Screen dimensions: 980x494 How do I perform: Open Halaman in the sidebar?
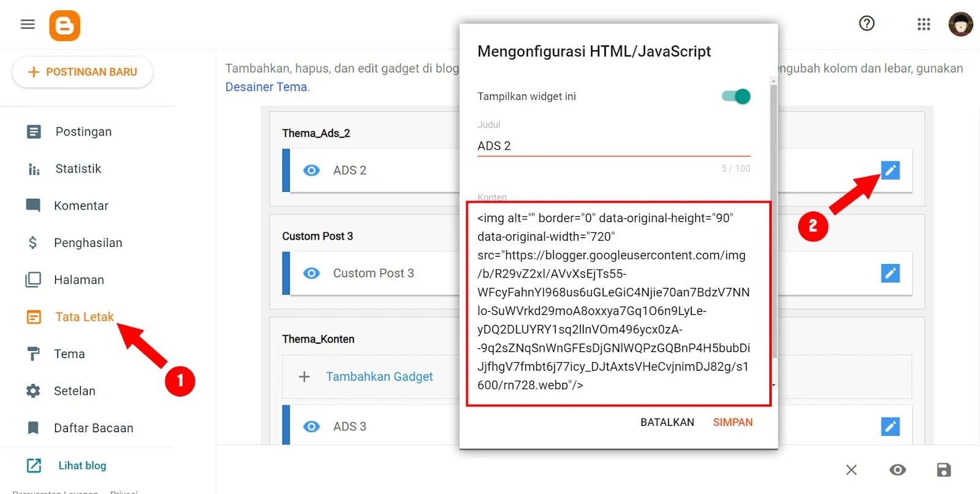point(79,280)
